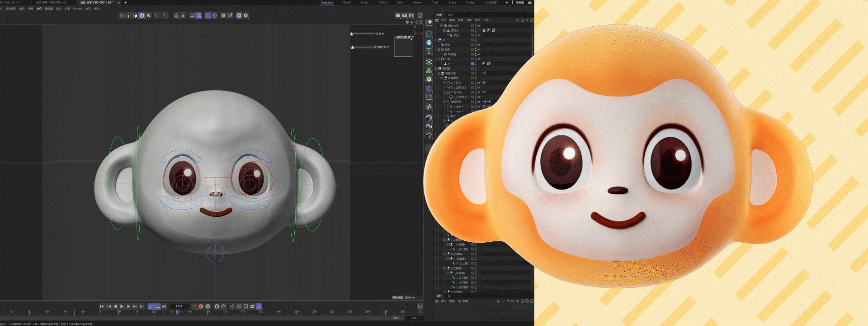This screenshot has width=868, height=326.
Task: Add new document tab with plus button
Action: (x=125, y=3)
